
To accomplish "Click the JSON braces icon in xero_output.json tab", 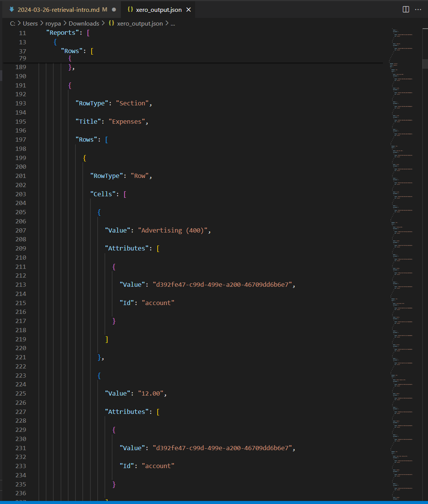I will [x=130, y=10].
